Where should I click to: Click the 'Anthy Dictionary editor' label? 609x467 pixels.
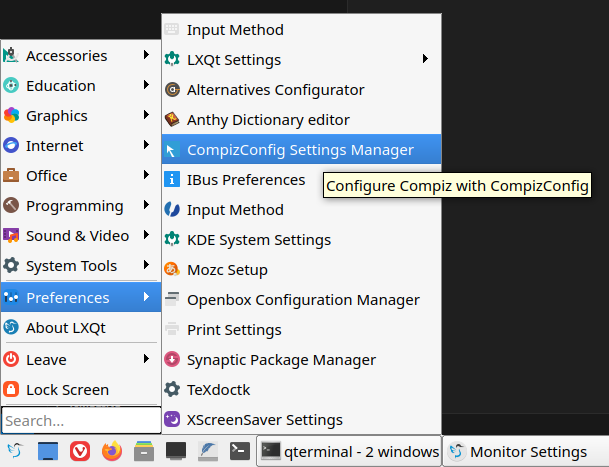(268, 120)
